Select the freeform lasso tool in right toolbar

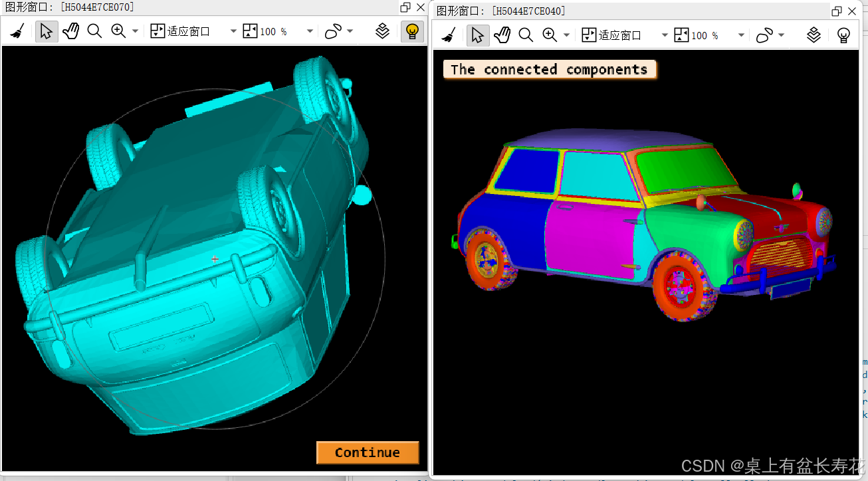pyautogui.click(x=764, y=35)
